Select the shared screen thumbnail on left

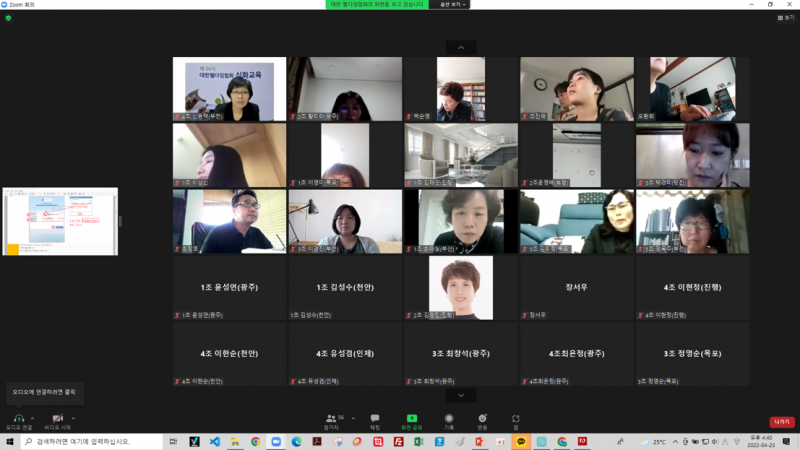(x=60, y=221)
